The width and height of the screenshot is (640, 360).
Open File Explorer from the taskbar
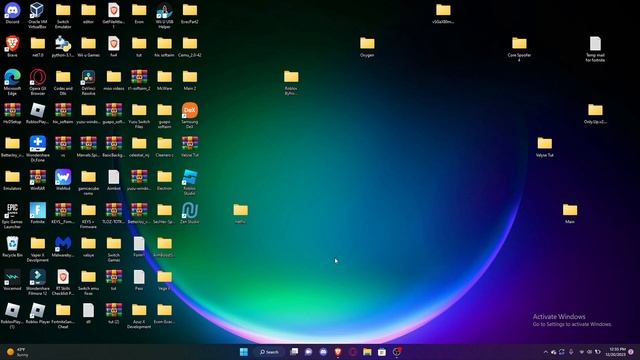coord(367,352)
